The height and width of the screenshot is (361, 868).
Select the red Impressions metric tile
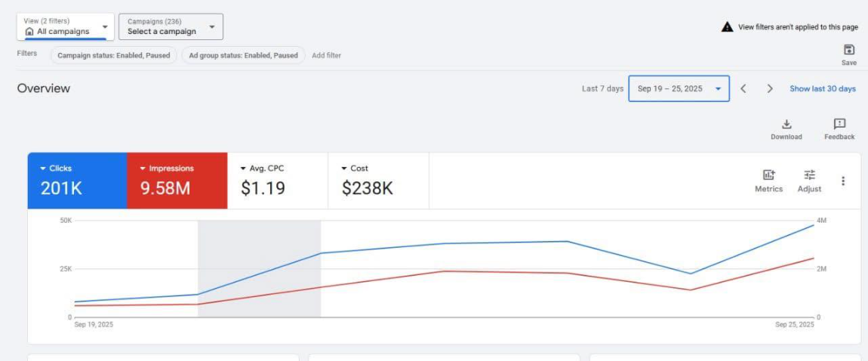177,180
